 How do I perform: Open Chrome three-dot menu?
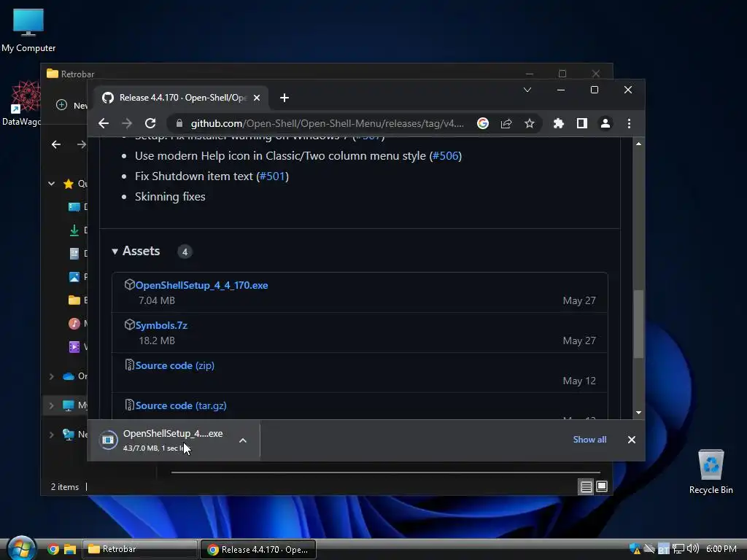(x=629, y=123)
